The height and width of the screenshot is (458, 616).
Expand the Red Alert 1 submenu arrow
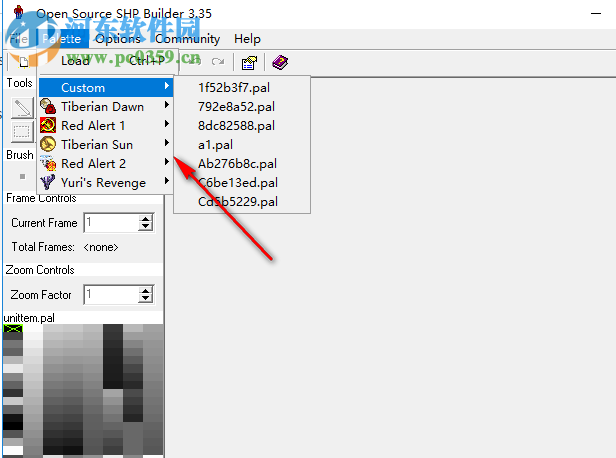[x=167, y=124]
